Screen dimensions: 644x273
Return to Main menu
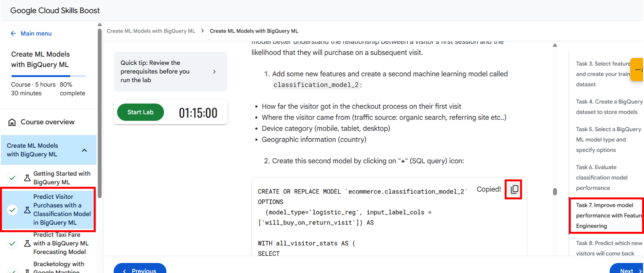tap(36, 33)
